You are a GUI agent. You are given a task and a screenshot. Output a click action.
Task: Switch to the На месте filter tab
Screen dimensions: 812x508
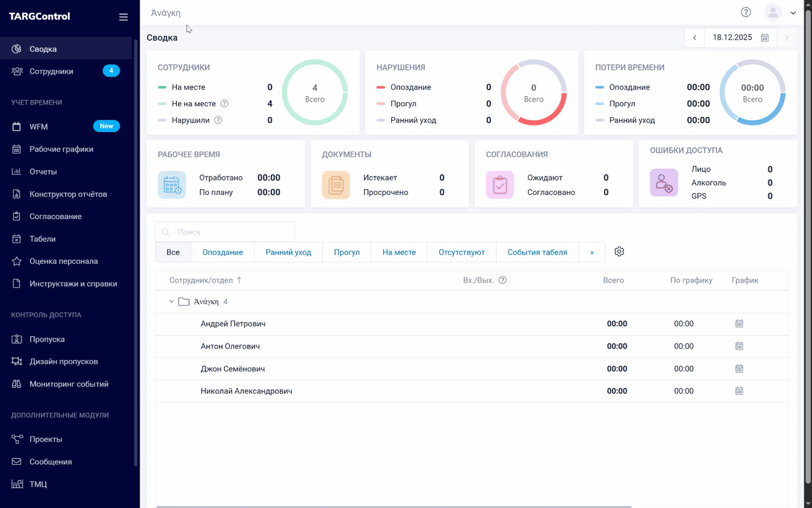(x=399, y=252)
